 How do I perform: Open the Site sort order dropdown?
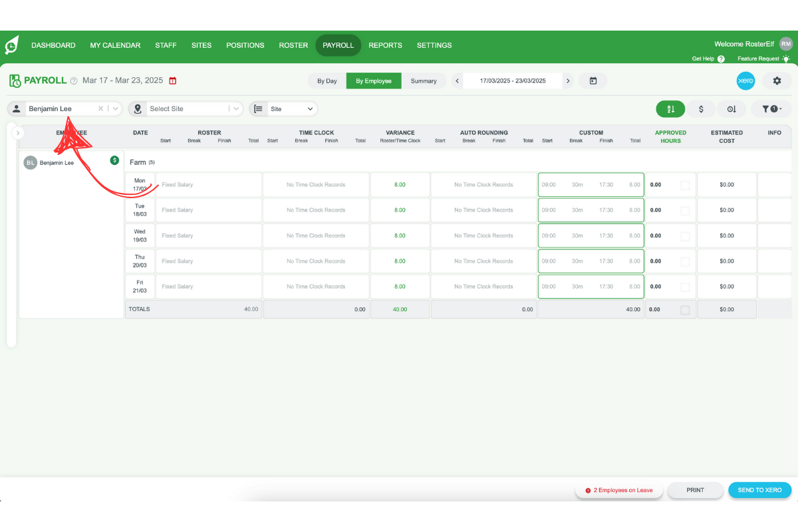point(308,108)
